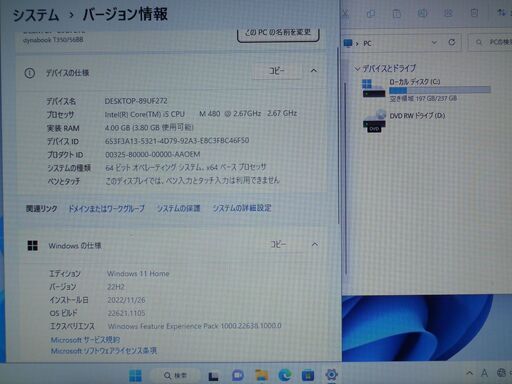Click エディション value Windows 11 Home
Image resolution: width=512 pixels, height=384 pixels.
click(138, 274)
